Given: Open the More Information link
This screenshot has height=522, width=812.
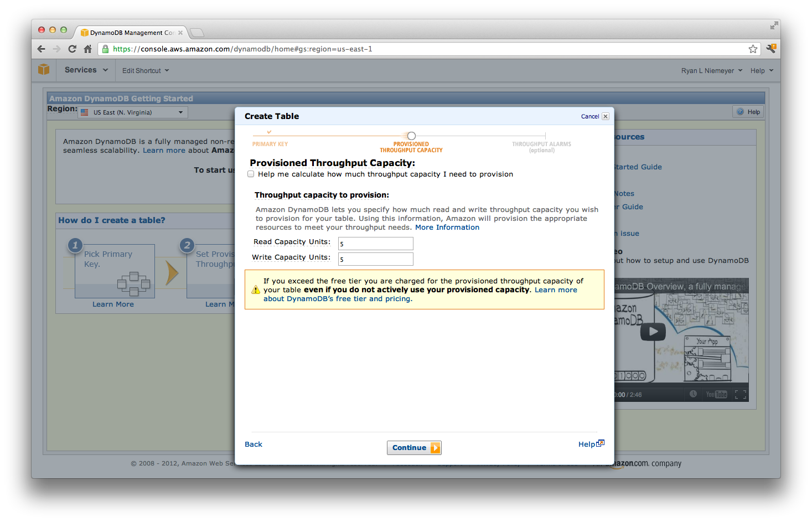Looking at the screenshot, I should coord(447,227).
